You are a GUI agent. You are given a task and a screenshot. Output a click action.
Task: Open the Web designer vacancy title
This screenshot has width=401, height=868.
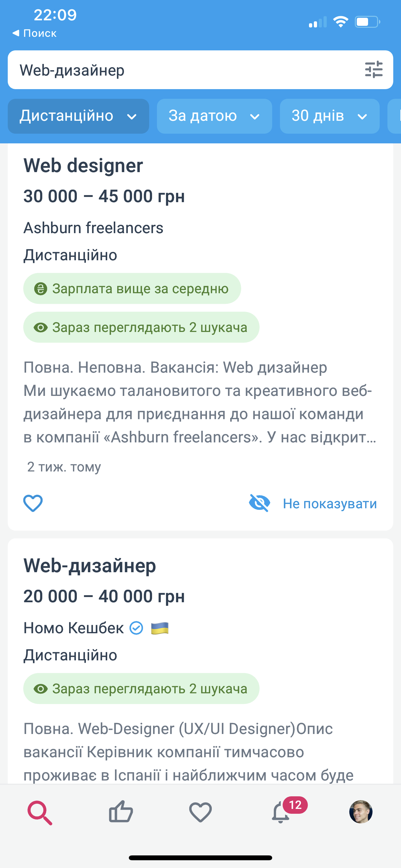tap(83, 165)
